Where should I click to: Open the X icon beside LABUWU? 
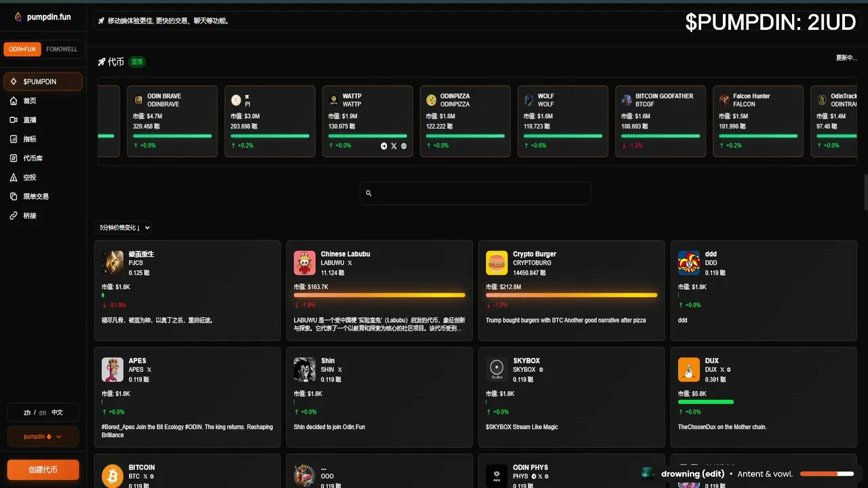(350, 263)
